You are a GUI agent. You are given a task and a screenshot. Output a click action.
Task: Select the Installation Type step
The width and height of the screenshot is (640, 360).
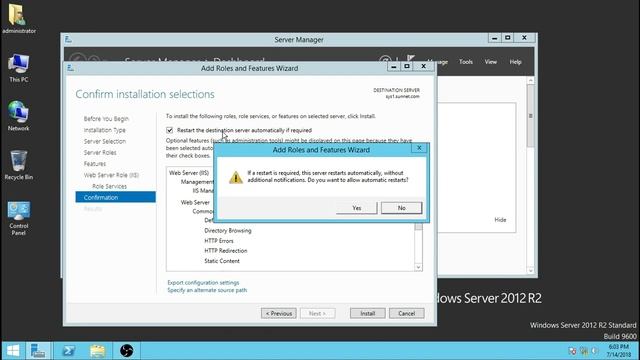point(104,130)
